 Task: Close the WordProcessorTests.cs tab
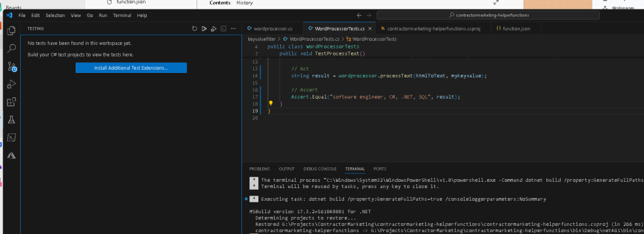(x=370, y=29)
